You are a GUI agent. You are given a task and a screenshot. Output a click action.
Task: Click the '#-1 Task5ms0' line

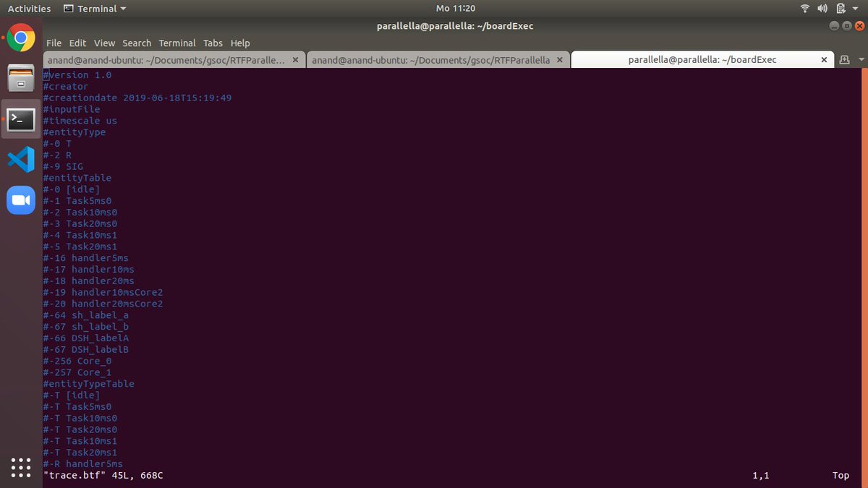(x=77, y=201)
